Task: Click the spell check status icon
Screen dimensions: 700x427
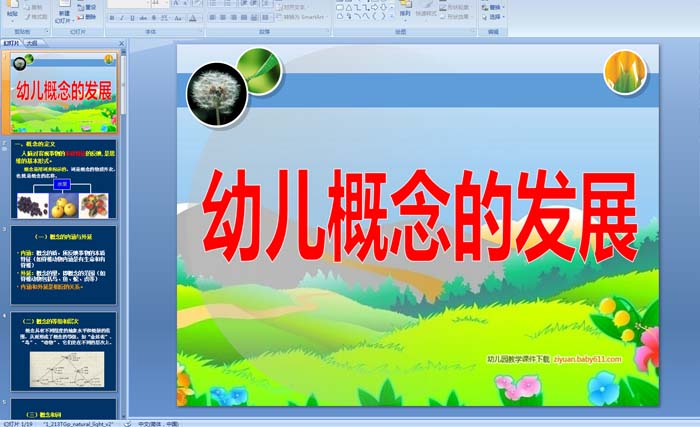Action: coord(127,424)
